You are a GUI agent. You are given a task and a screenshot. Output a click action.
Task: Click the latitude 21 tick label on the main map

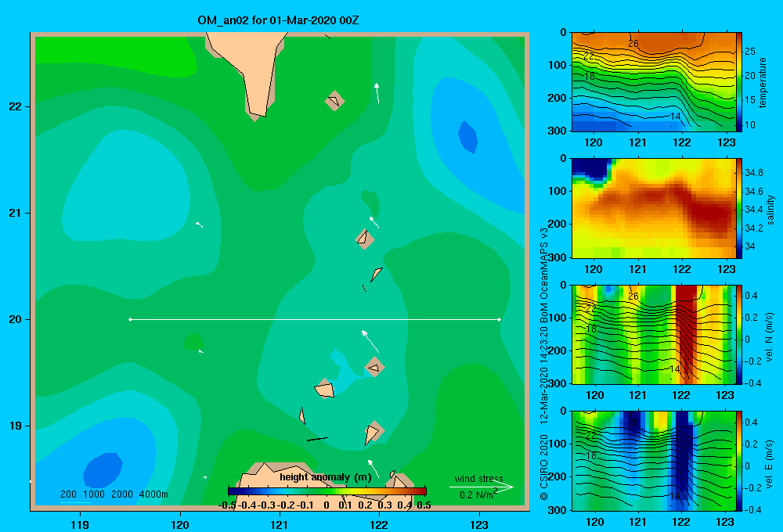point(16,213)
